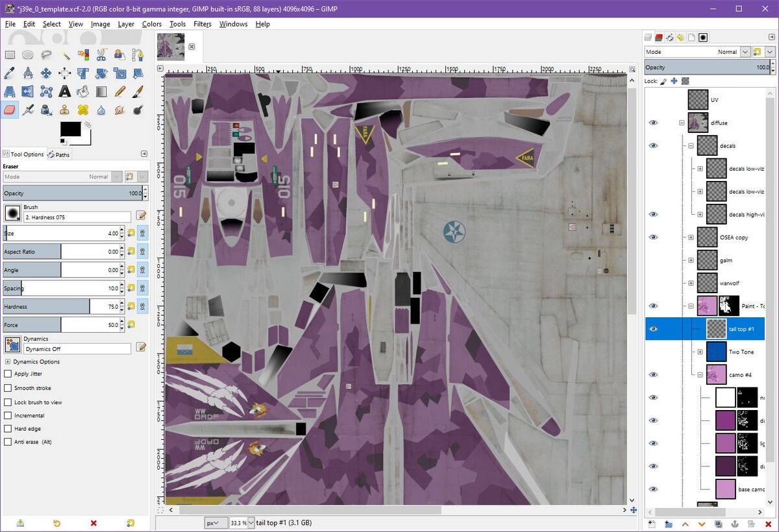Select the Color Picker eyedropper tool
Viewport: 779px width, 532px height.
coord(10,73)
